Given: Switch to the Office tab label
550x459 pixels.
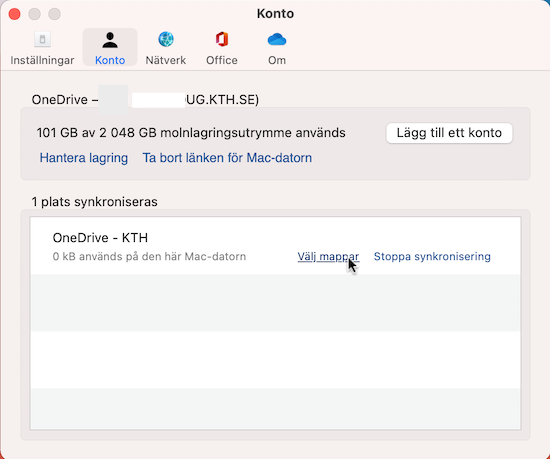Looking at the screenshot, I should tap(222, 60).
